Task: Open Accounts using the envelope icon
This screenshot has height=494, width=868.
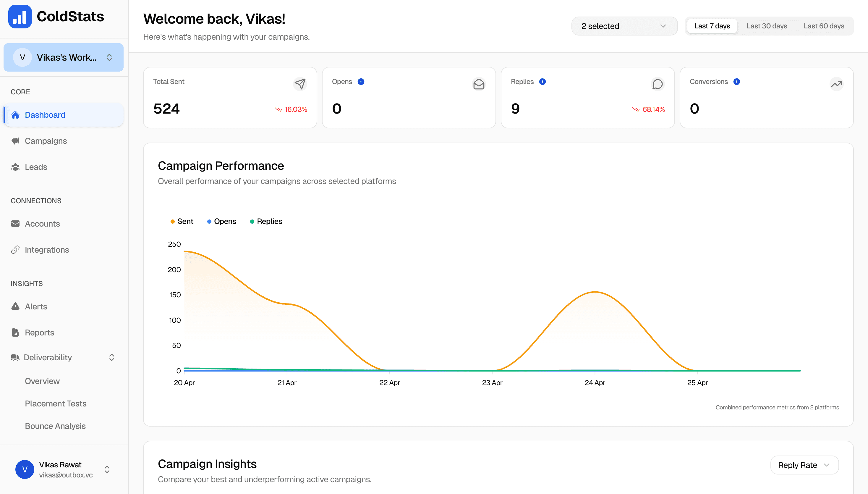Action: (x=15, y=224)
